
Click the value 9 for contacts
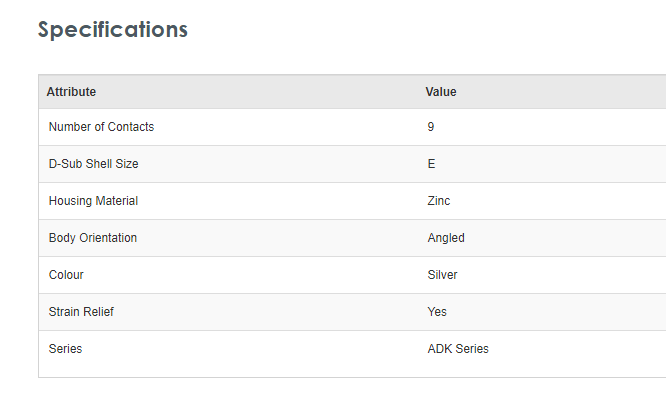tap(431, 127)
